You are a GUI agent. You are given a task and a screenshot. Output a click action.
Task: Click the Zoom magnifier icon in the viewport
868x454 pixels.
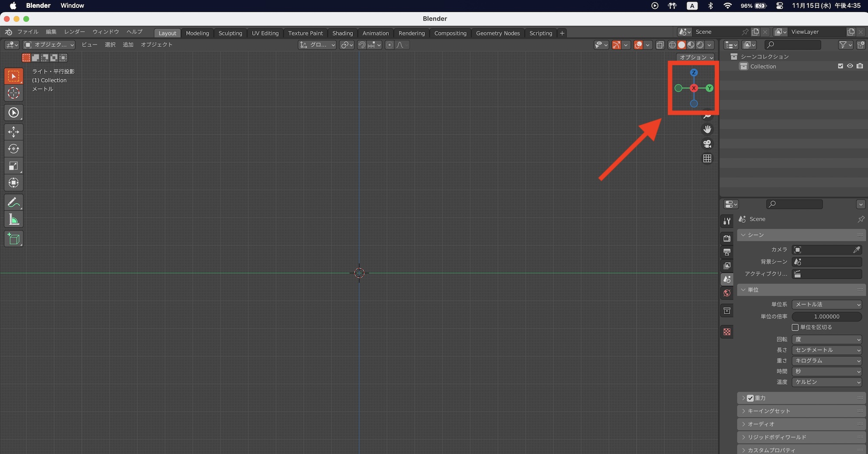(x=707, y=116)
